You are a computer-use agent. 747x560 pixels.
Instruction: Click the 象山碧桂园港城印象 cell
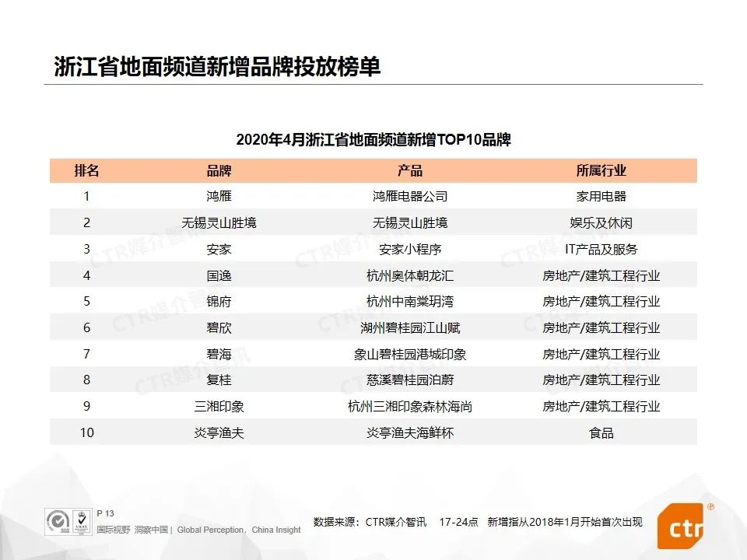tap(409, 355)
